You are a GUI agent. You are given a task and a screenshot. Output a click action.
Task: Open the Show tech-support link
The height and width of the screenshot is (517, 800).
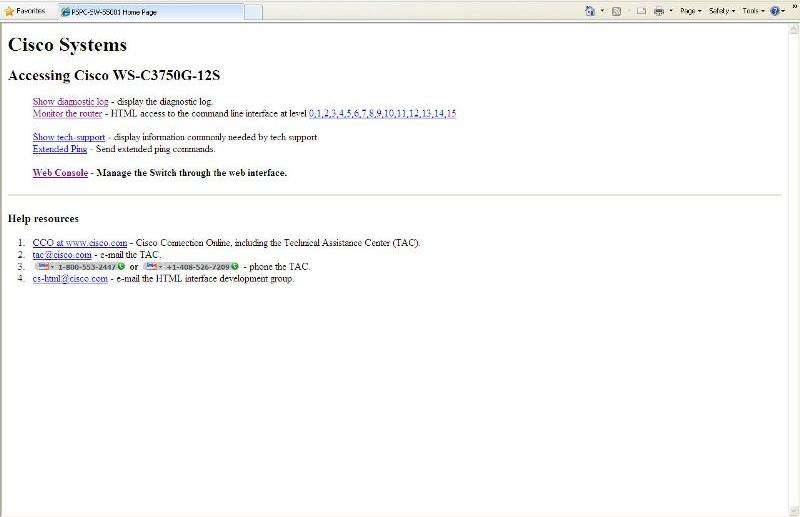pos(69,137)
